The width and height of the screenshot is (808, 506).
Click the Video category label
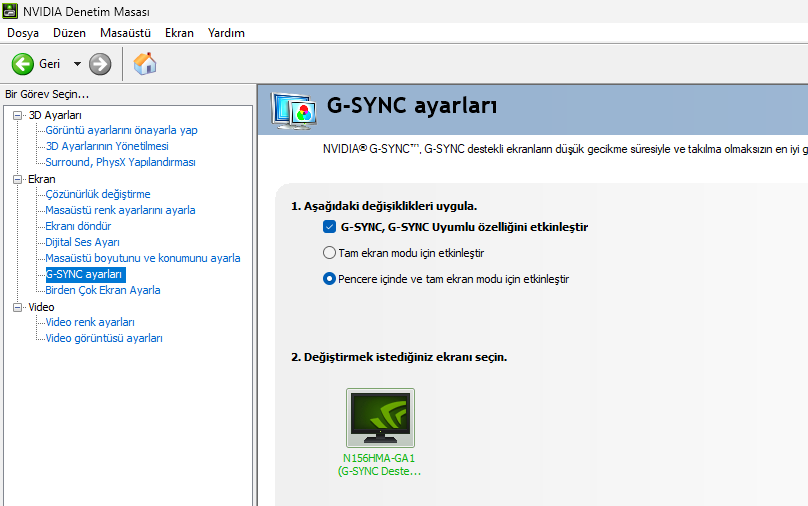tap(41, 307)
